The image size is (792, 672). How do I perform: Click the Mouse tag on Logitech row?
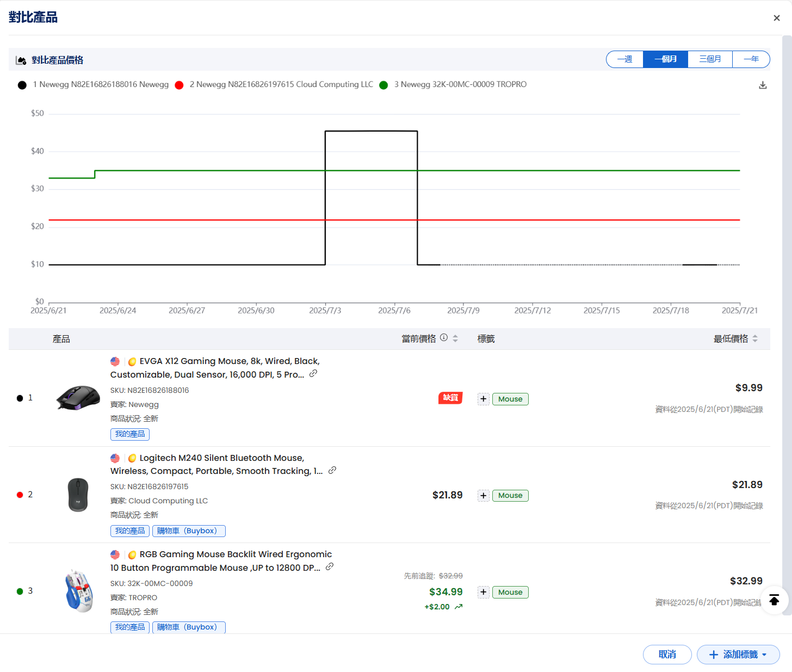[x=510, y=495]
